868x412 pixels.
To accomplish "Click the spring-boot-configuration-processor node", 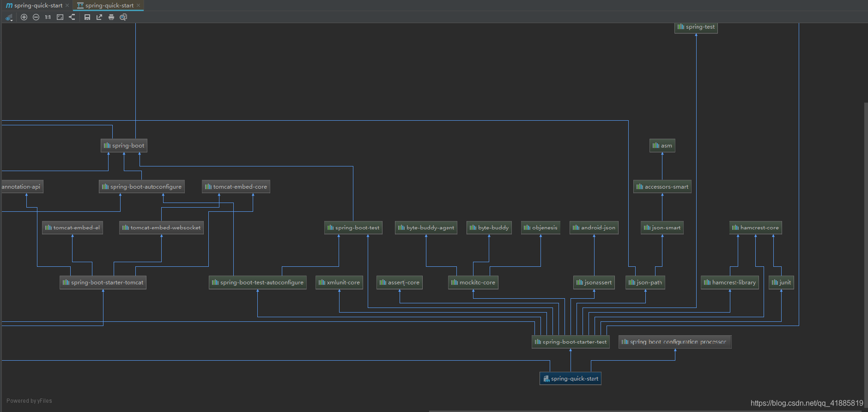I will 675,342.
